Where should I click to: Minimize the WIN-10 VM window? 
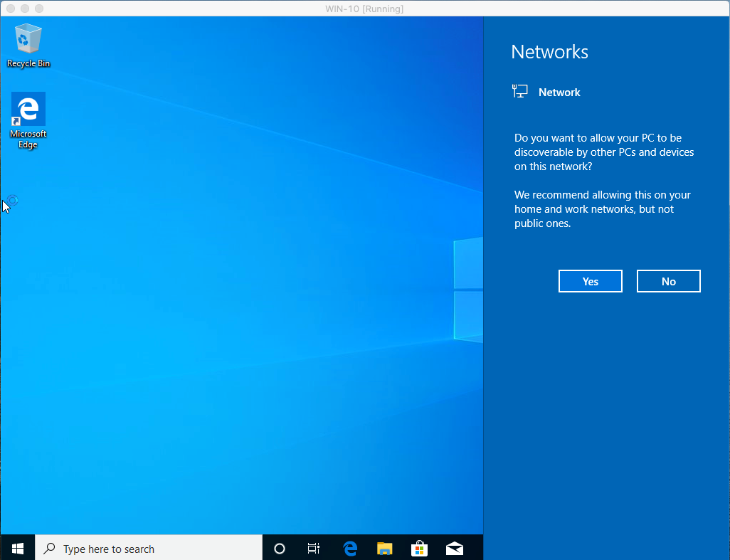pyautogui.click(x=25, y=9)
